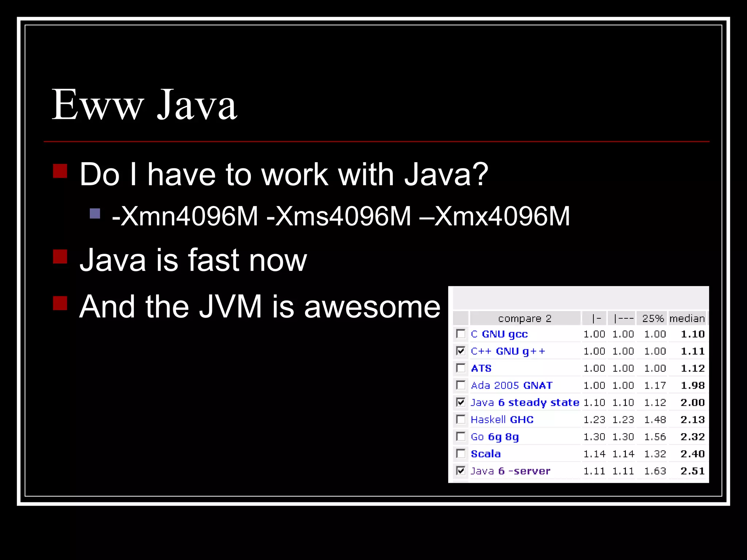Click the median column header
This screenshot has width=747, height=560.
(687, 318)
